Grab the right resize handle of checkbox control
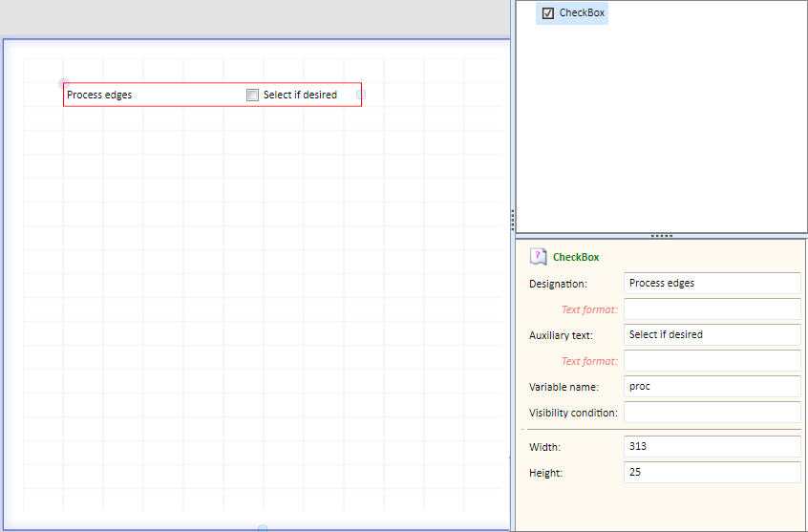The image size is (808, 532). (361, 95)
